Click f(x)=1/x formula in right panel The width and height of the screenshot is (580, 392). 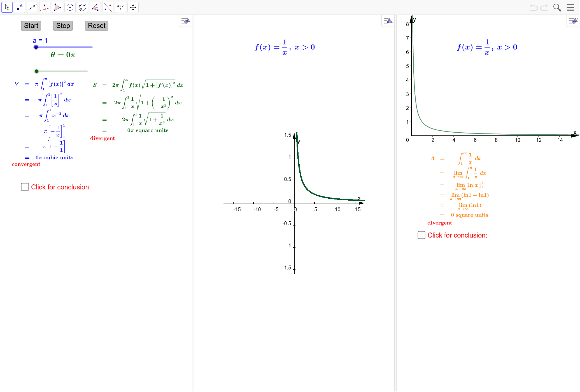coord(487,47)
